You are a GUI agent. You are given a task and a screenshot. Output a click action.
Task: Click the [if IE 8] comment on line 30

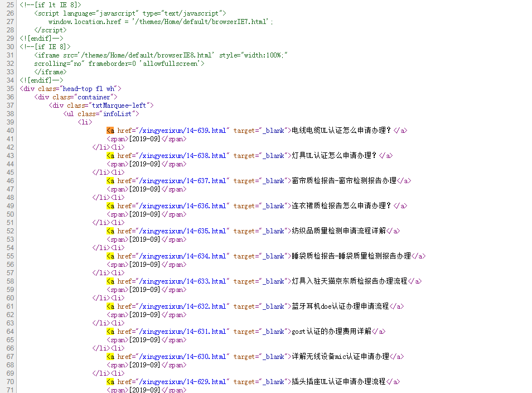pyautogui.click(x=45, y=47)
